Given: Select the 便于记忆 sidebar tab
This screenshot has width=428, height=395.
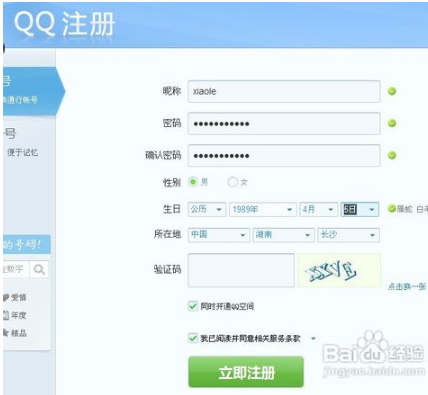Looking at the screenshot, I should coord(29,143).
